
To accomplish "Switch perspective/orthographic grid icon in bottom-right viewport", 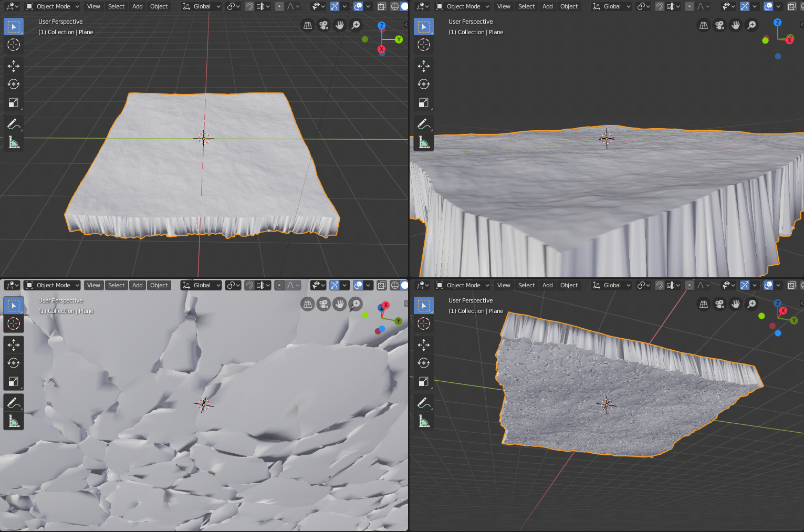I will click(704, 304).
